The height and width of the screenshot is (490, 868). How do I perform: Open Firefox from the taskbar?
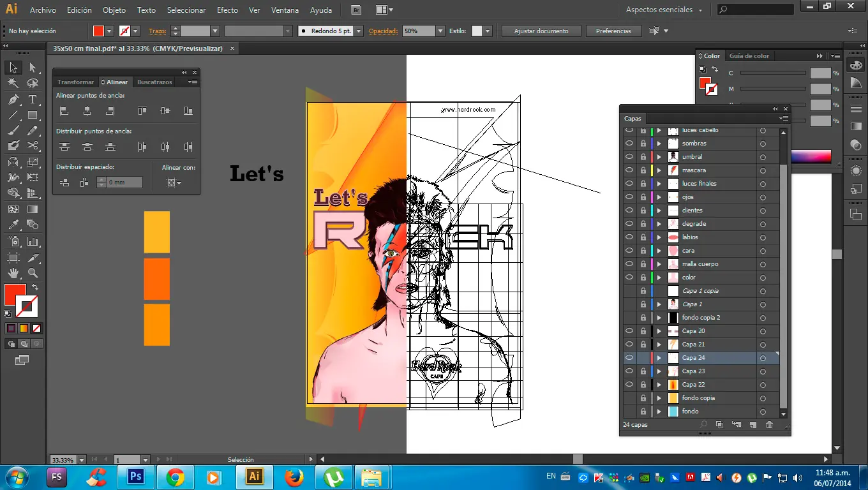click(x=294, y=477)
